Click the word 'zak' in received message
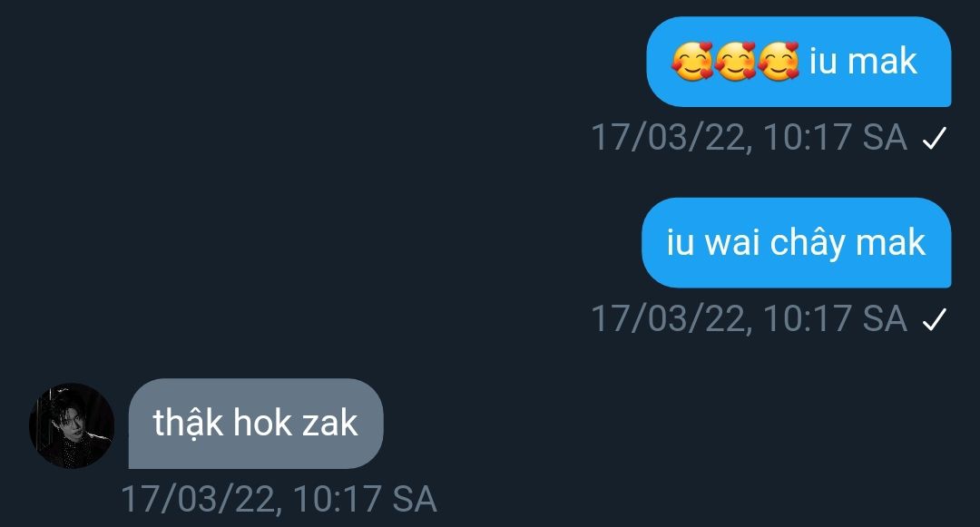The width and height of the screenshot is (980, 527). (330, 424)
